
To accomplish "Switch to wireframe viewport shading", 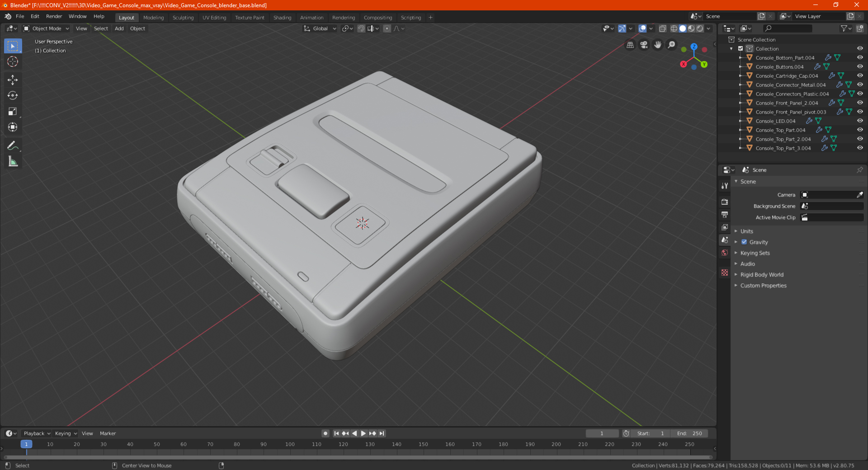I will pos(674,28).
